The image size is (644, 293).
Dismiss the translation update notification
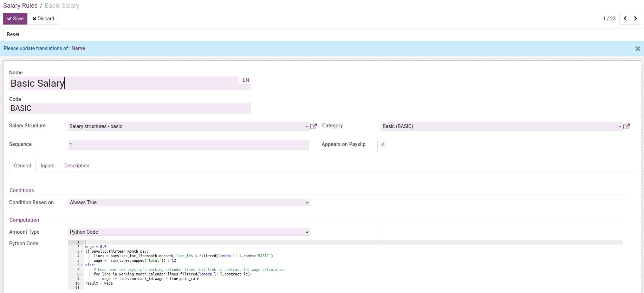click(638, 49)
